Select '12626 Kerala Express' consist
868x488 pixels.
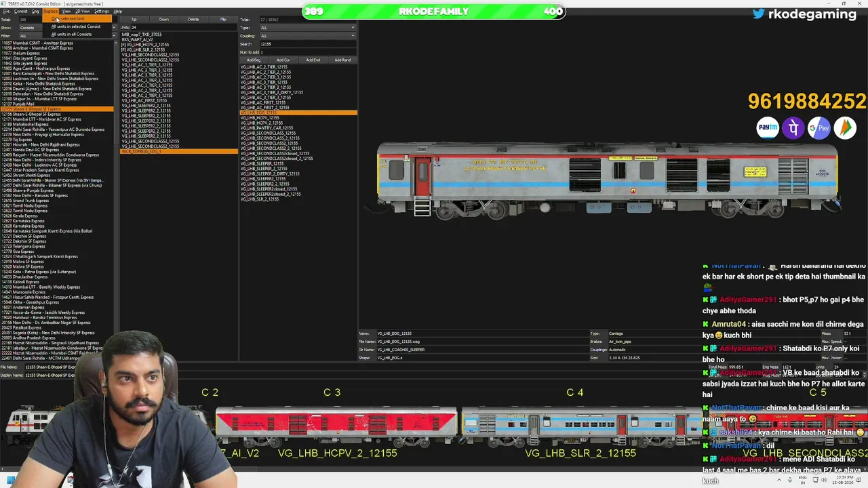coord(20,216)
